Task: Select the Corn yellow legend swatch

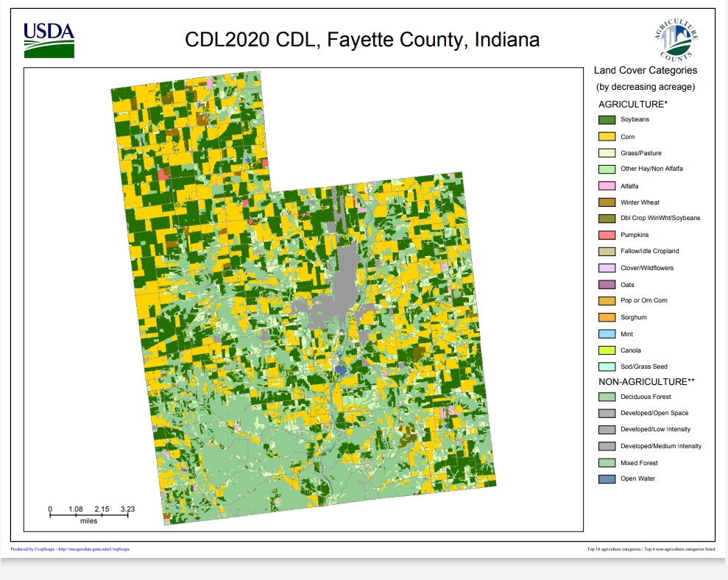Action: point(607,137)
